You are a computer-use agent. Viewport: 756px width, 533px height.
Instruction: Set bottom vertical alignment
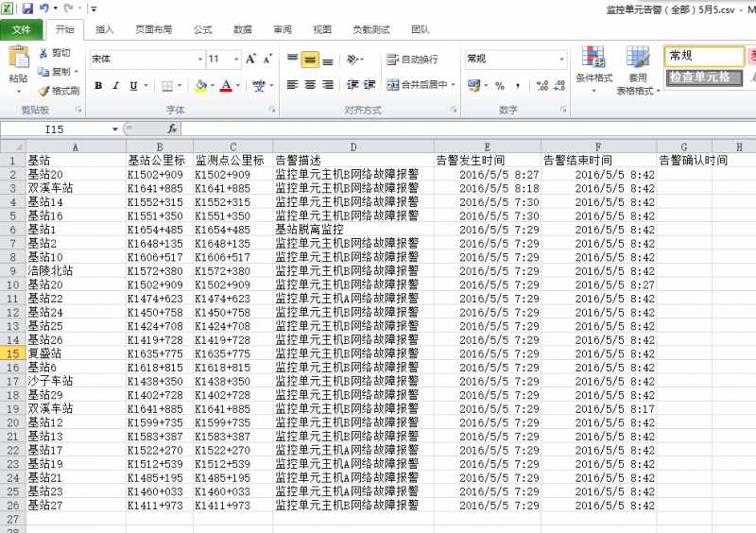click(328, 60)
